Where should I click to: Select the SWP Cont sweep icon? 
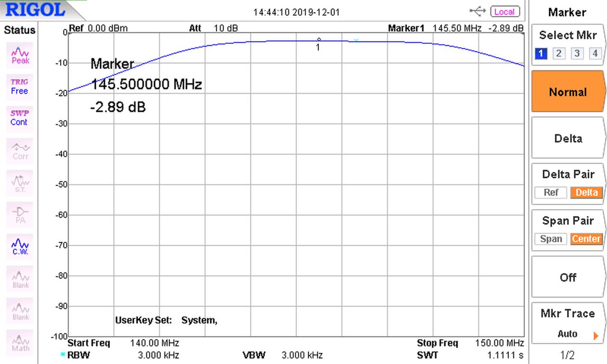pos(19,117)
